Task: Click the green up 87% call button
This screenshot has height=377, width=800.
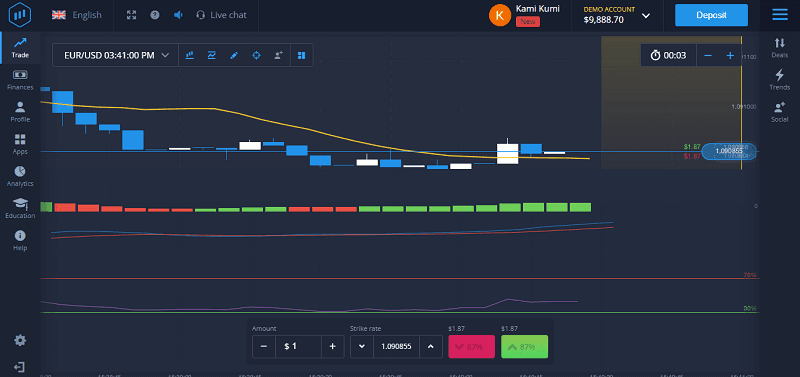Action: pos(524,346)
